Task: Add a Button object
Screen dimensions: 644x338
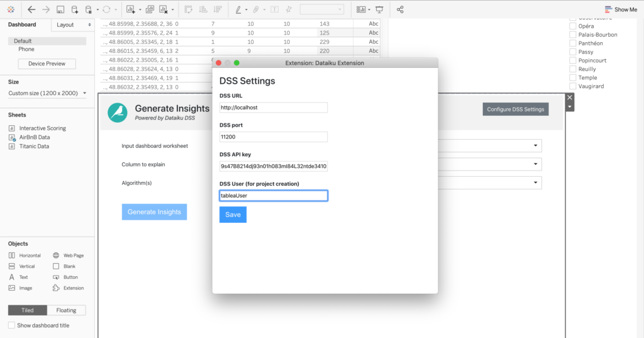Action: pyautogui.click(x=65, y=277)
